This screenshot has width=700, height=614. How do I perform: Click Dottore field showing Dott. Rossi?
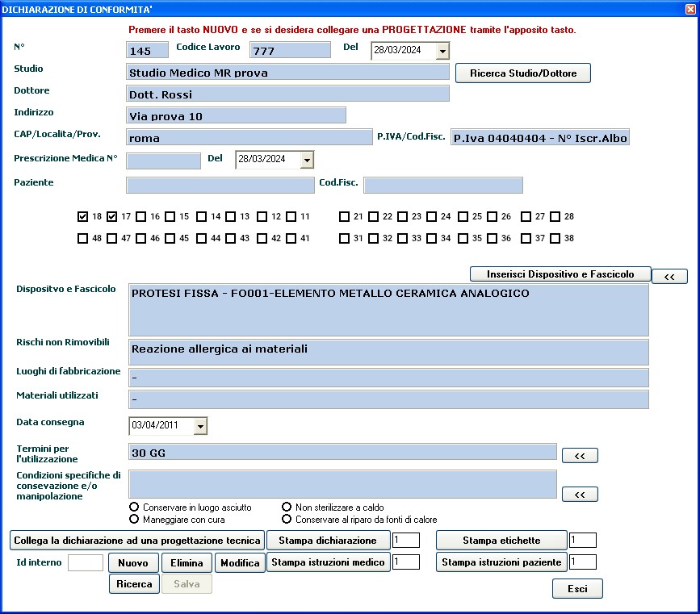point(288,94)
